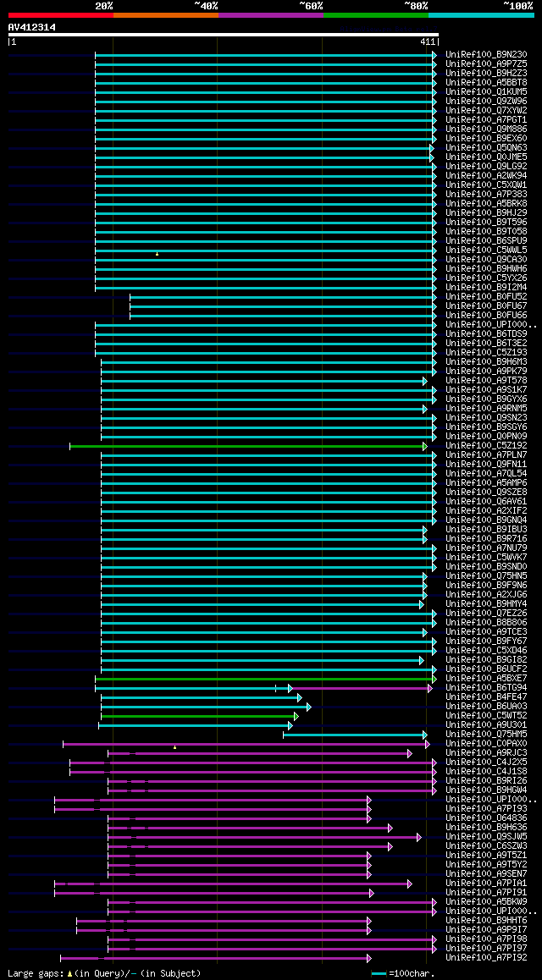This screenshot has height=980, width=542.
Task: Open hit UniRef100_B9N230
Action: (x=486, y=55)
